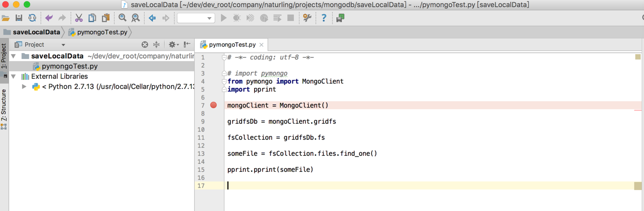
Task: Click line number 13 in the gutter
Action: [x=202, y=154]
